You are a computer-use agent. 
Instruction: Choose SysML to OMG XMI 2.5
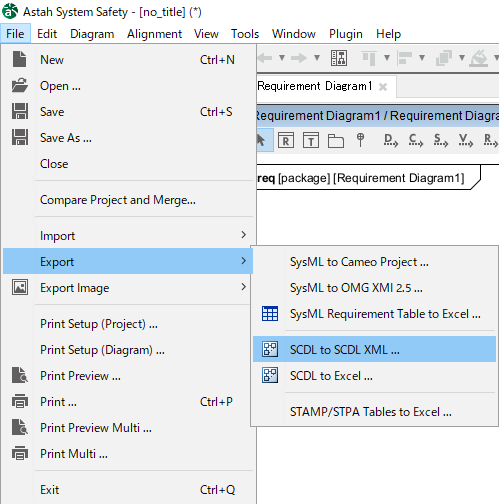point(374,288)
